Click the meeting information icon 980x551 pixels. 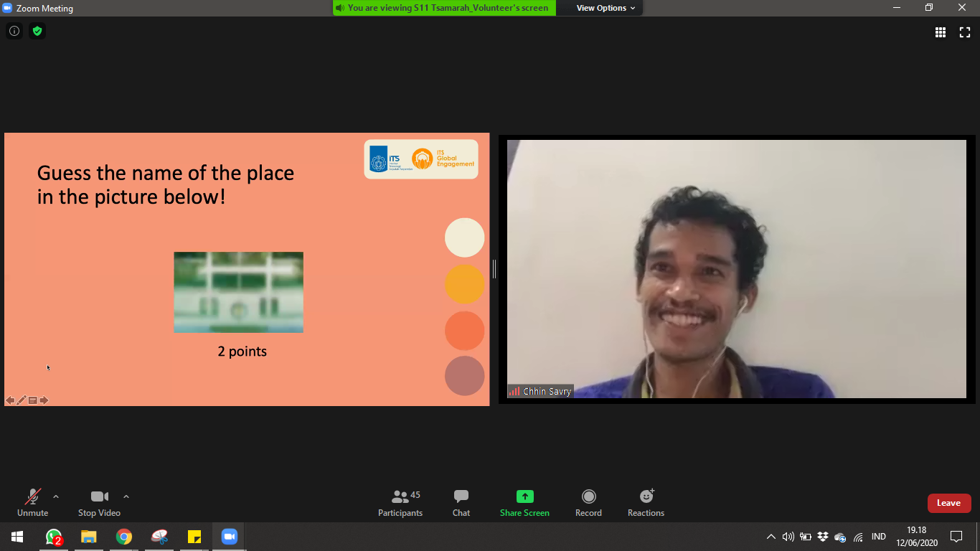point(14,31)
